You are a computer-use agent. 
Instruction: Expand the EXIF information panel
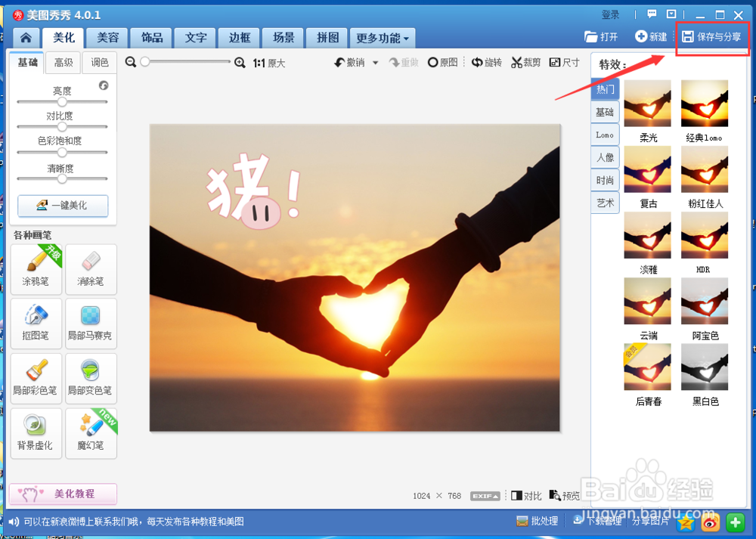pos(485,495)
